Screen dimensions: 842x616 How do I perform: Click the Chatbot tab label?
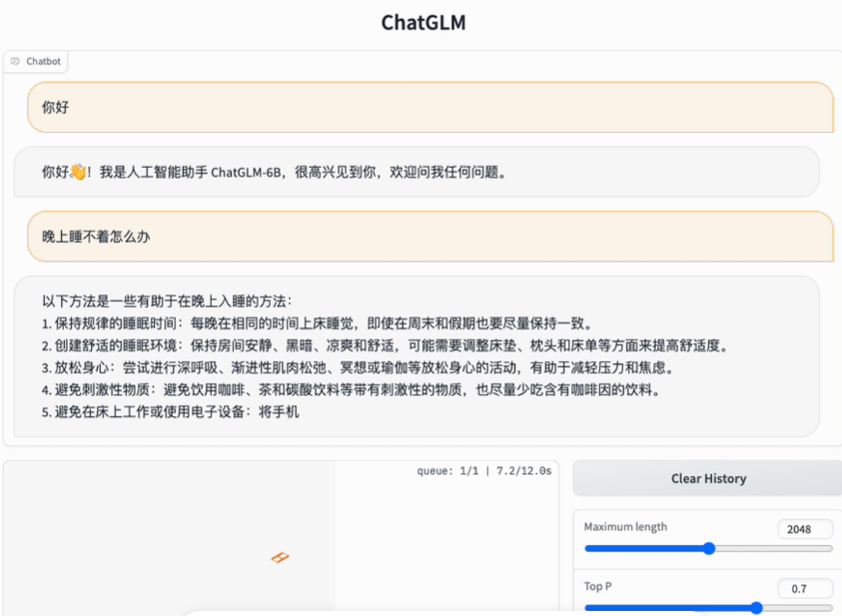35,61
